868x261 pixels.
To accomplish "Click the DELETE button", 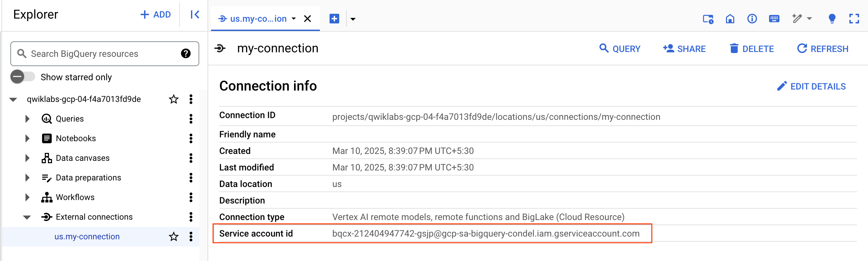I will click(x=751, y=49).
